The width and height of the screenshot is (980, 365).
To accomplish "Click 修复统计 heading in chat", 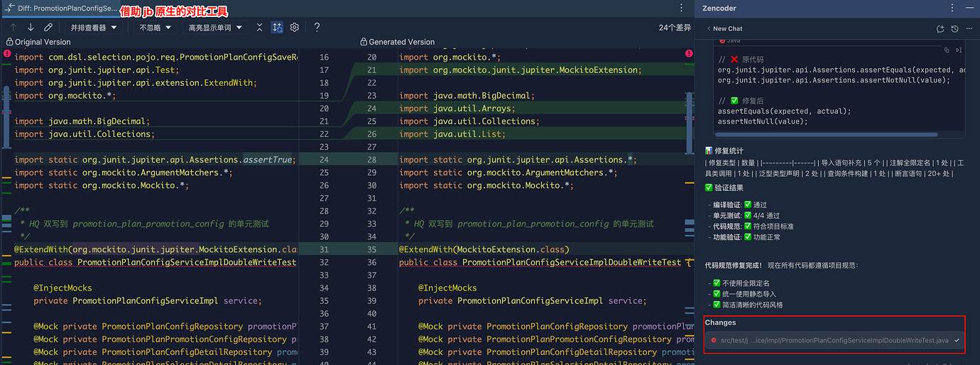I will (725, 151).
